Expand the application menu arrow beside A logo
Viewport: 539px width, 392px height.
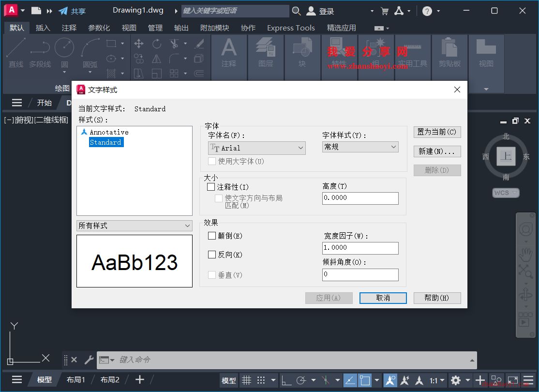pos(23,11)
